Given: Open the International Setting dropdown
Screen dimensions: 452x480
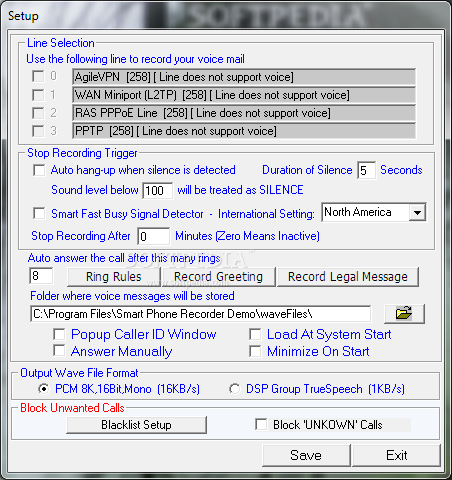Looking at the screenshot, I should pyautogui.click(x=417, y=212).
